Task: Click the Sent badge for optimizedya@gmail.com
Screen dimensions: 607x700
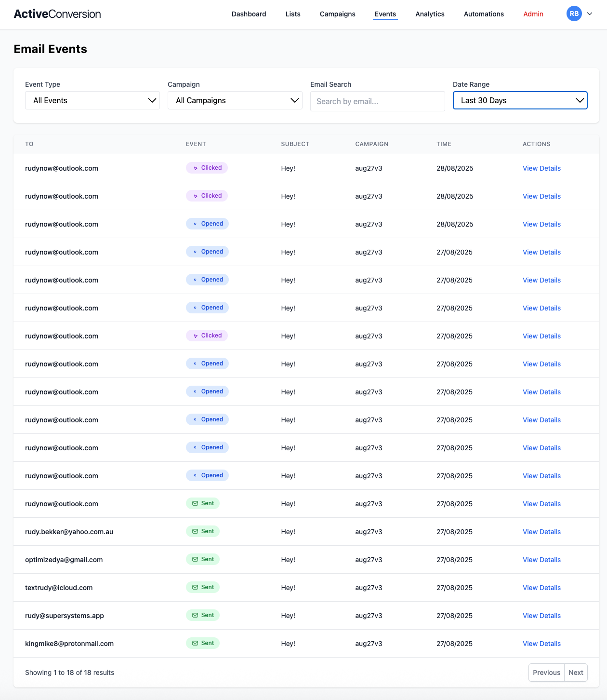Action: click(203, 559)
